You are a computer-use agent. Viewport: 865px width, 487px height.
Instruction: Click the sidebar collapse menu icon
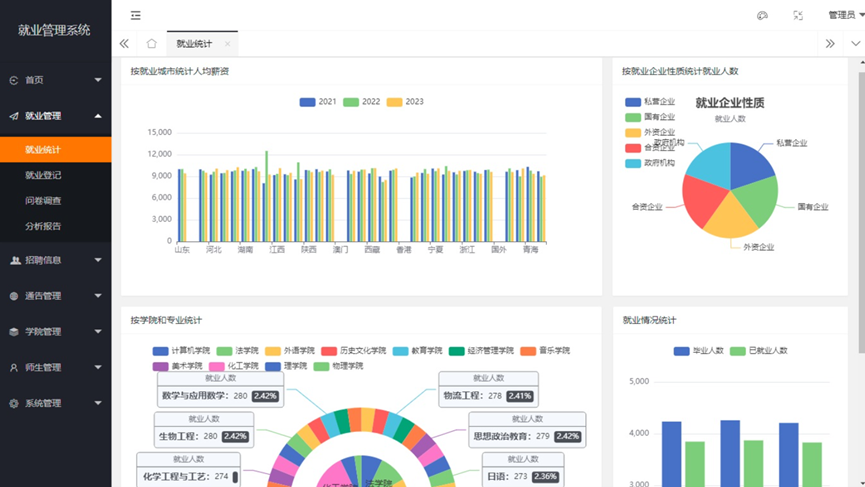tap(136, 15)
